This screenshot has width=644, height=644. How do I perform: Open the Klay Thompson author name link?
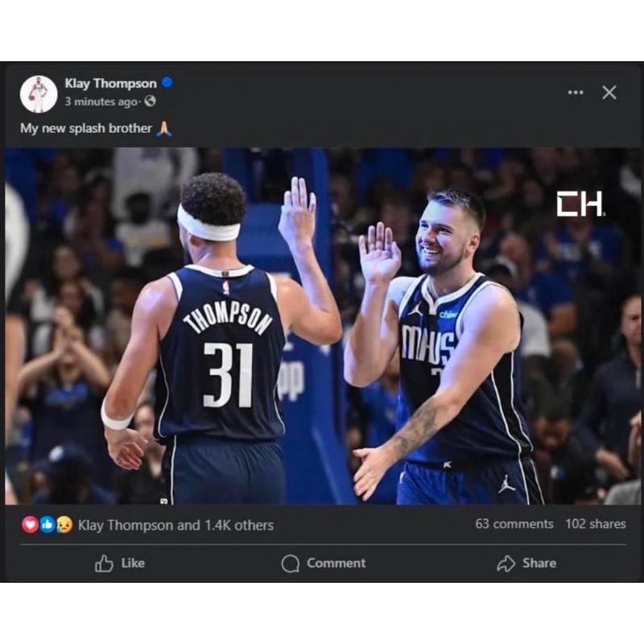point(110,83)
